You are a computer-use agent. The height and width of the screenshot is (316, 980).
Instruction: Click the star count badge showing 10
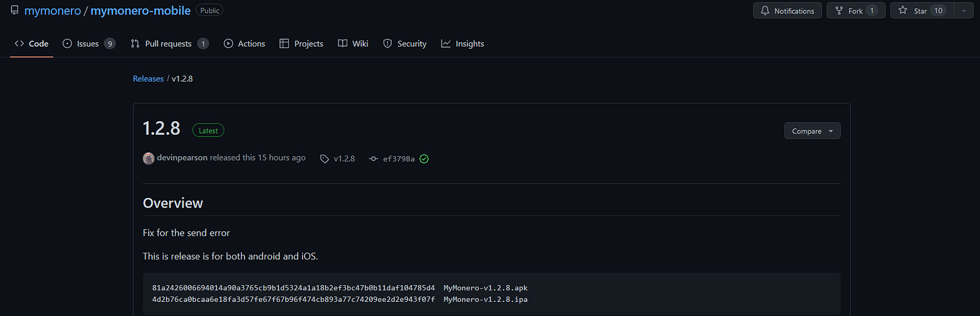[938, 11]
